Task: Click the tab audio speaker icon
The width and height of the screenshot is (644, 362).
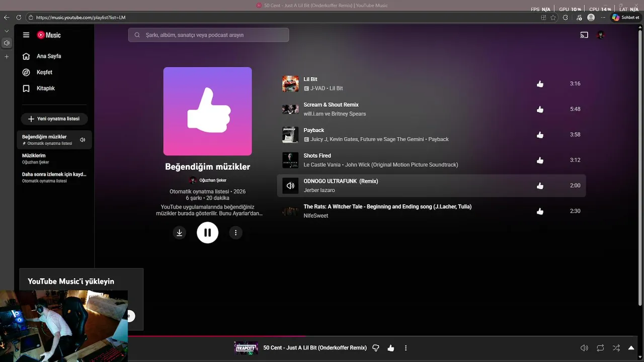Action: tap(7, 43)
